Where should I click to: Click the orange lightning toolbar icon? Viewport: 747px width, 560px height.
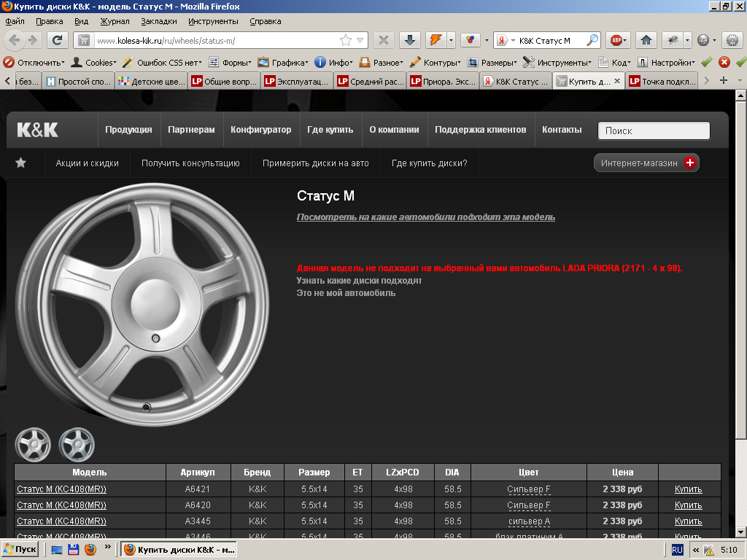[436, 41]
